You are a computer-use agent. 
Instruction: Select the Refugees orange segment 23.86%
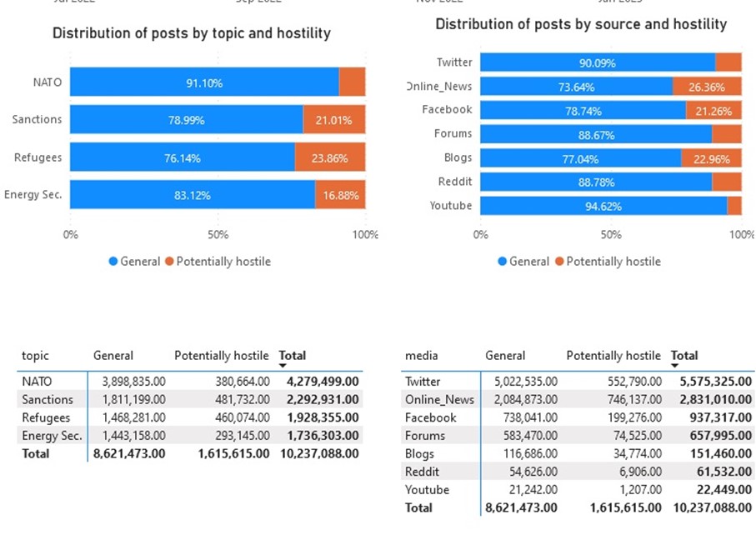pos(330,157)
